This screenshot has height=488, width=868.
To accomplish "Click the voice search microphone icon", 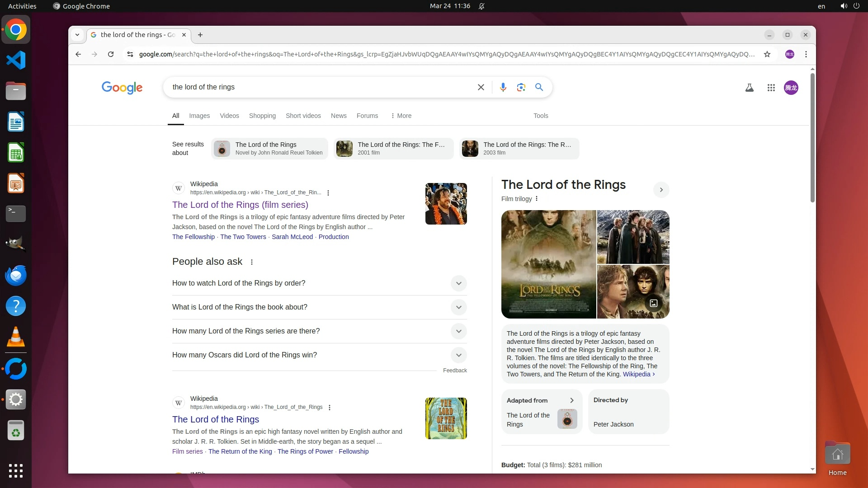I will pyautogui.click(x=503, y=87).
